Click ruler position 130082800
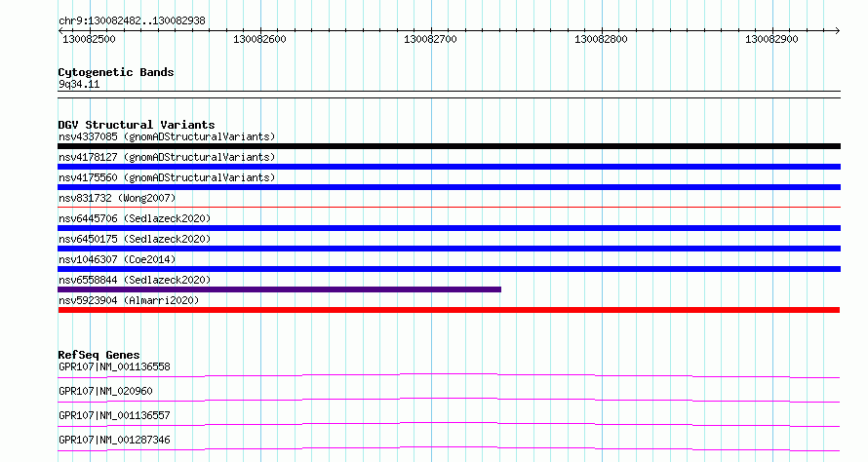Viewport: 868px width, 462px height. point(601,39)
